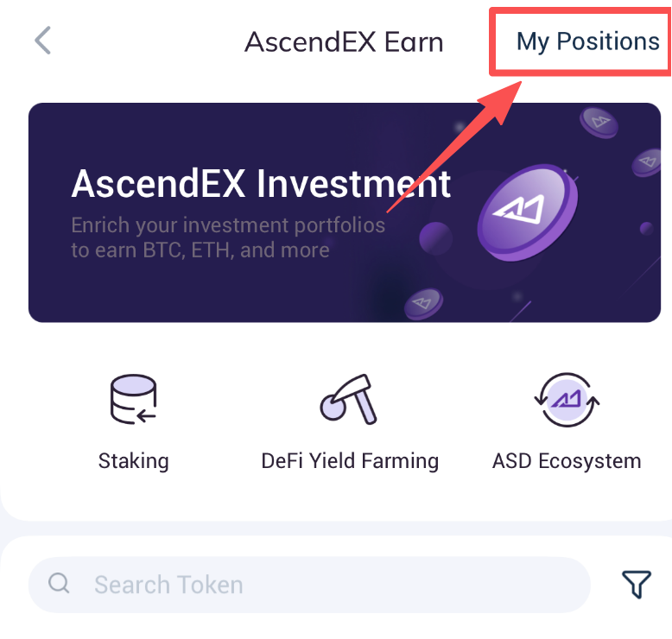Click the banner subtitle about earning BTC, ETH
The width and height of the screenshot is (672, 639).
[x=228, y=238]
